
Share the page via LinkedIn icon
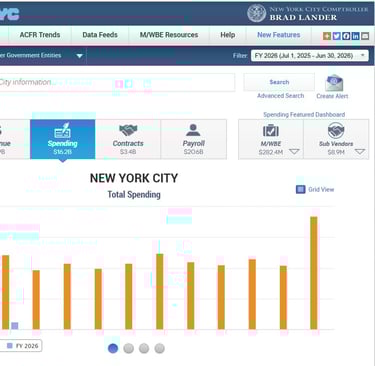click(x=356, y=36)
